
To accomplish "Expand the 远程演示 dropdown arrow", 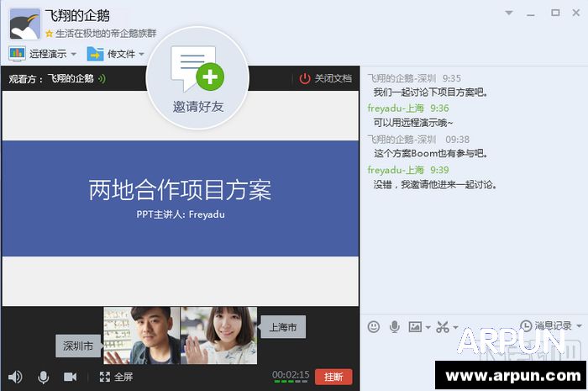I will click(x=74, y=55).
